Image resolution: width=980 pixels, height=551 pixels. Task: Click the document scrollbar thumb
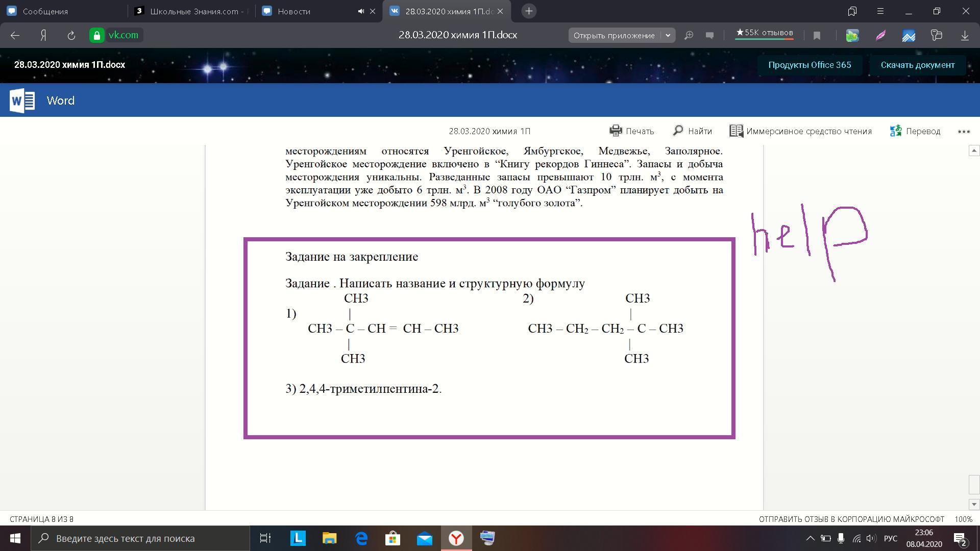point(974,485)
